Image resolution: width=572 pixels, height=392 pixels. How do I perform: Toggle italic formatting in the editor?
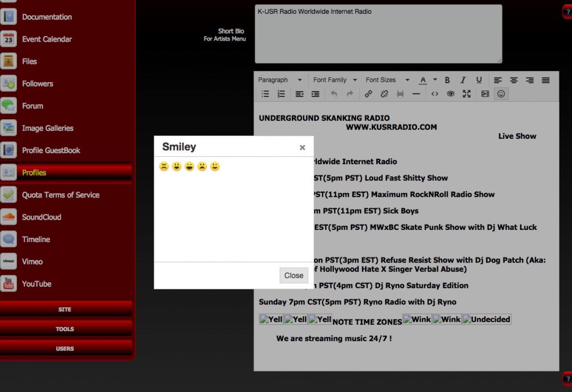click(463, 80)
